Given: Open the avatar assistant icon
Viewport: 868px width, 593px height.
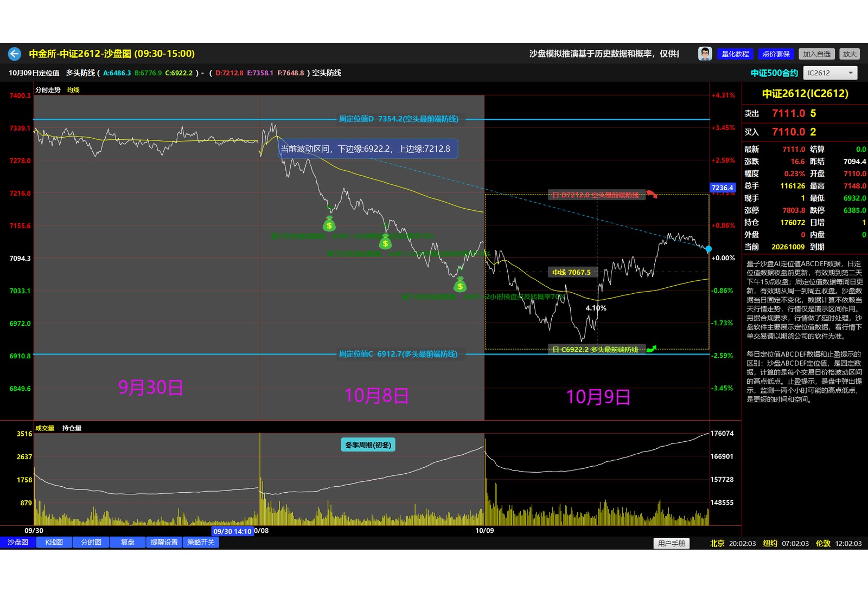Looking at the screenshot, I should 705,54.
